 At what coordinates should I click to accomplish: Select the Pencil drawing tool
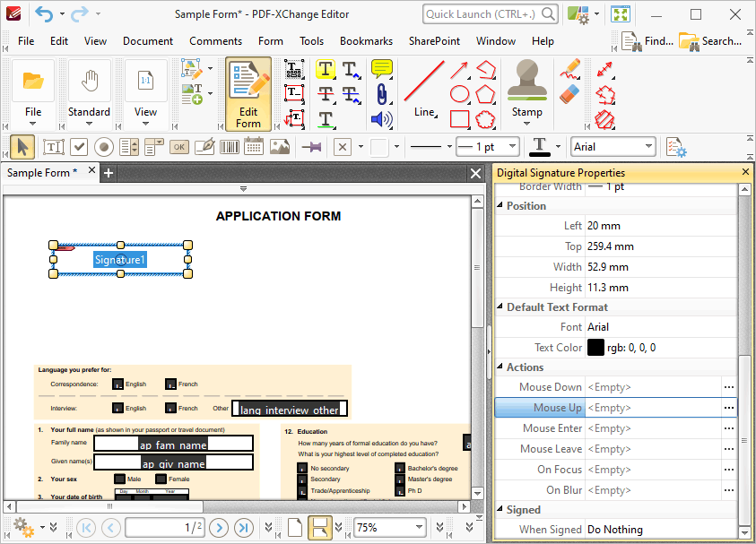[x=569, y=69]
